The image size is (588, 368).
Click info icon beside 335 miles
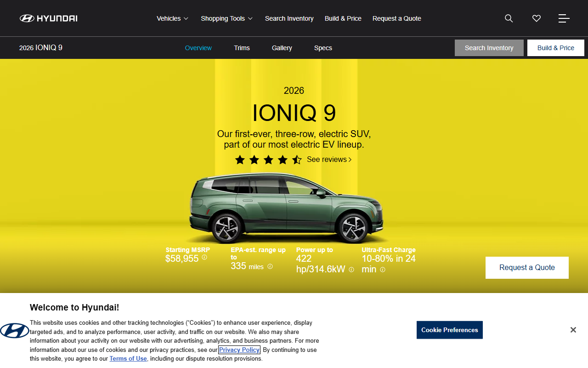coord(270,266)
